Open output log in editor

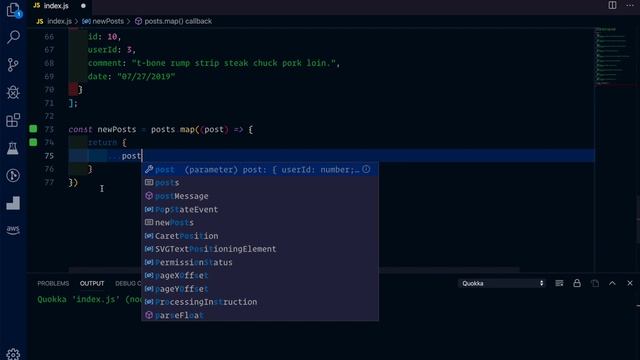coord(595,283)
